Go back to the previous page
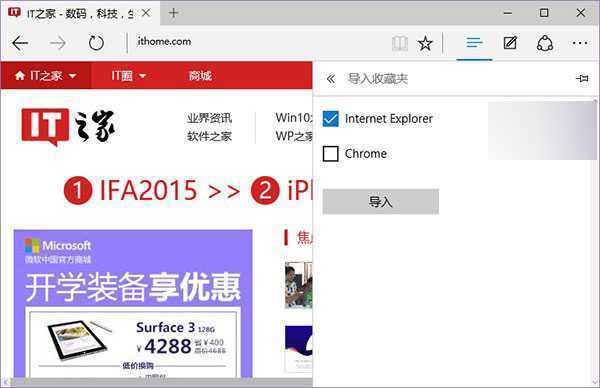Viewport: 600px width, 388px height. (x=20, y=43)
